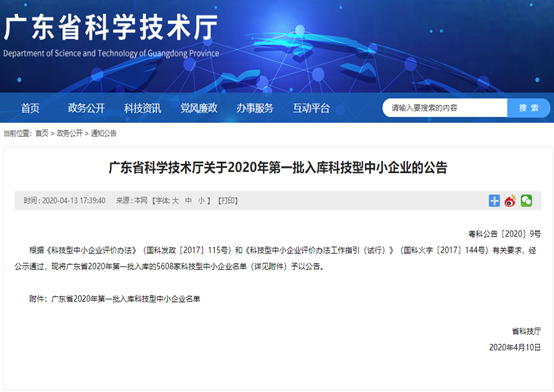Share the announcement to Weibo
This screenshot has width=554, height=392.
(510, 201)
